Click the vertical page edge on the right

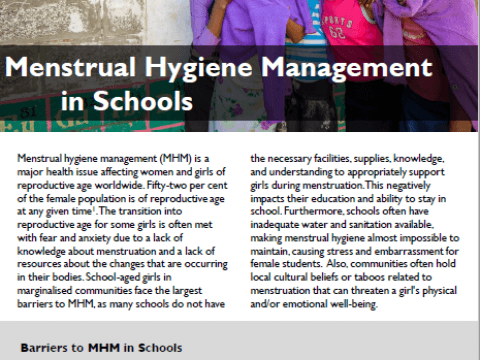479,180
